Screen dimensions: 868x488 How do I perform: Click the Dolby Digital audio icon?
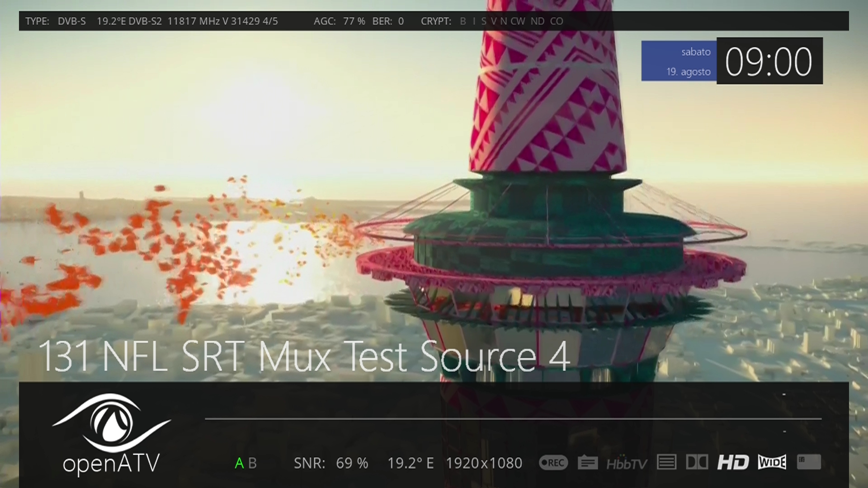(x=697, y=462)
